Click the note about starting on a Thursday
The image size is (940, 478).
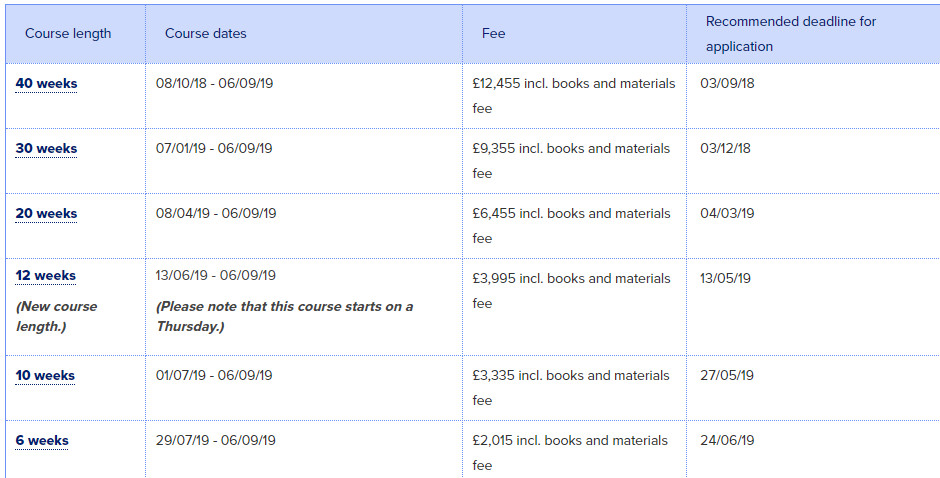[285, 316]
